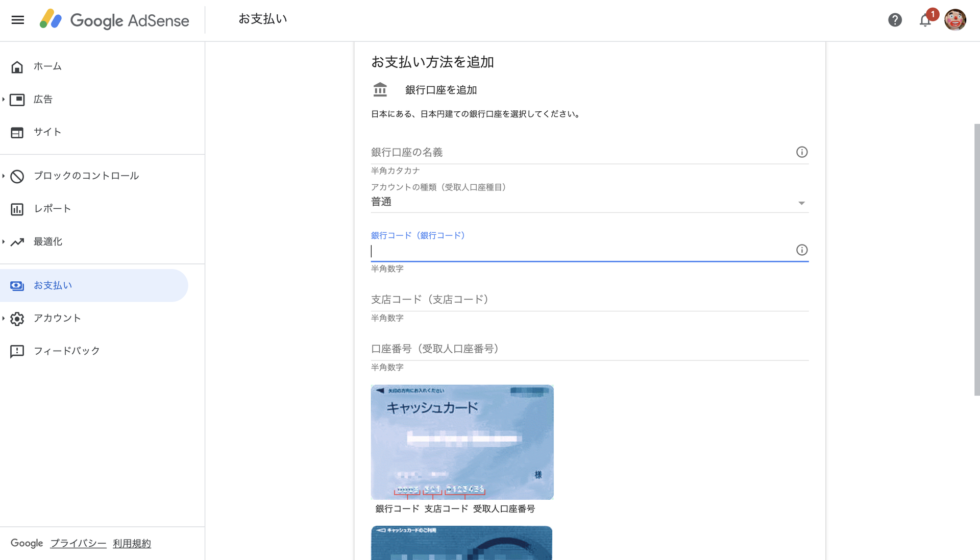The width and height of the screenshot is (980, 560).
Task: Click the 広告 ad unit icon
Action: 17,100
